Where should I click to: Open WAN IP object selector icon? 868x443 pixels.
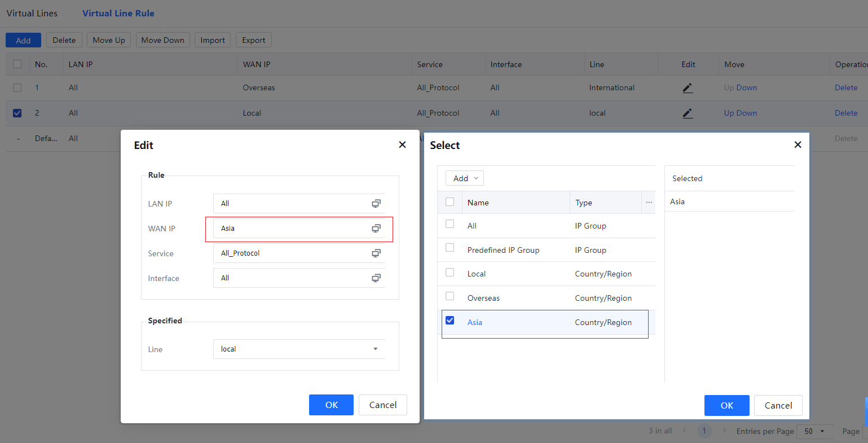(x=376, y=228)
